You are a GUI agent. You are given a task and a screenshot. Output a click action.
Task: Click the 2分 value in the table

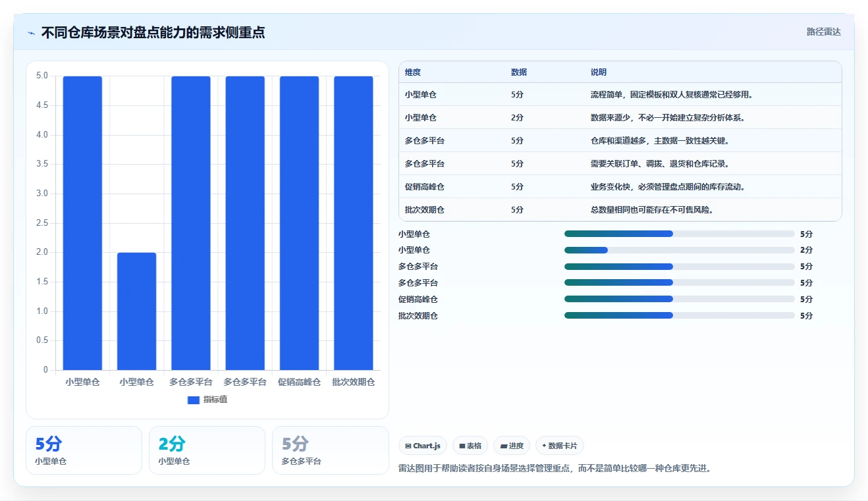tap(517, 118)
